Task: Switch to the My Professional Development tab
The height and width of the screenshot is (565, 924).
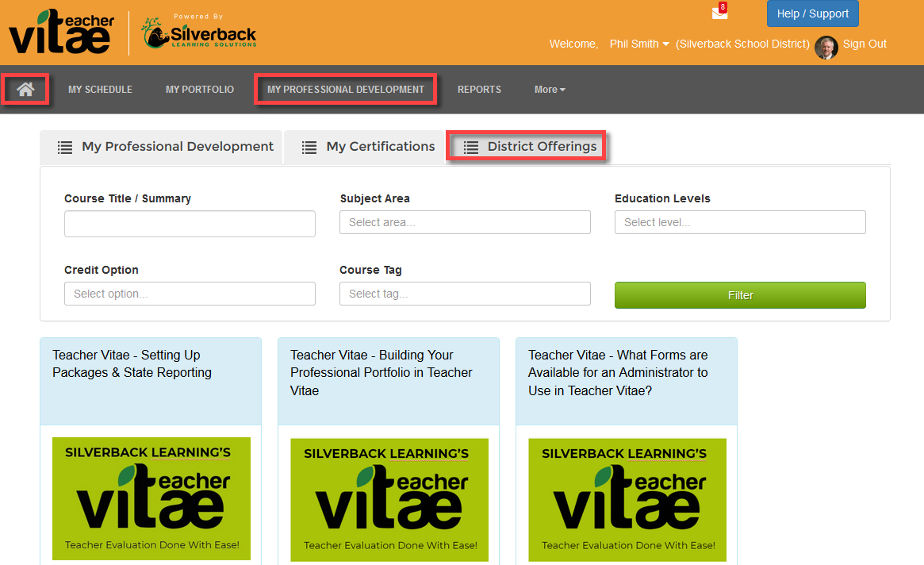Action: (x=161, y=147)
